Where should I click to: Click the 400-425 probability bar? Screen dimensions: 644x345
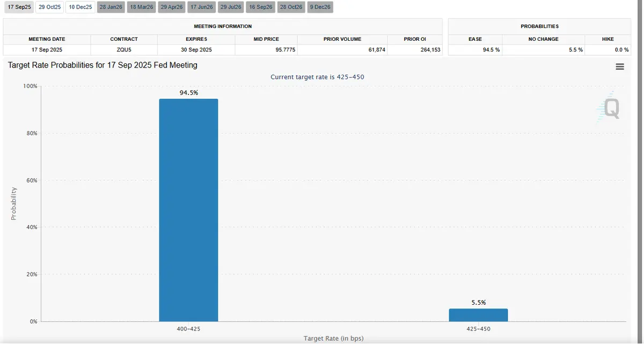click(x=188, y=210)
